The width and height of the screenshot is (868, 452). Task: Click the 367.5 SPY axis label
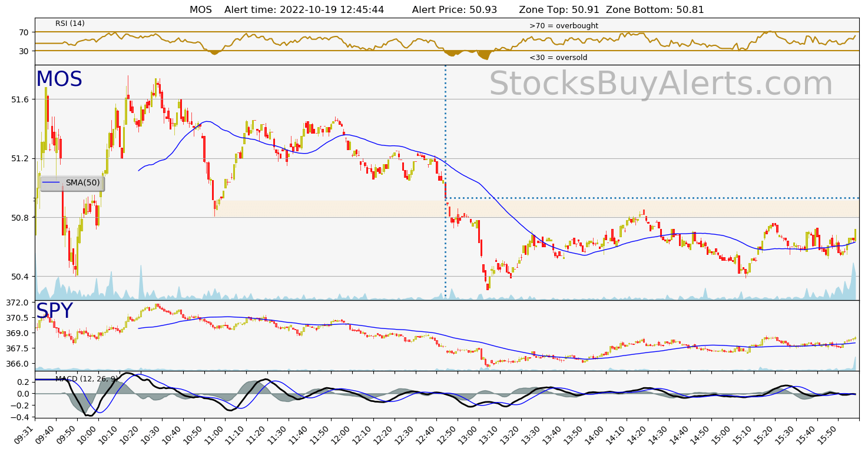pyautogui.click(x=16, y=348)
